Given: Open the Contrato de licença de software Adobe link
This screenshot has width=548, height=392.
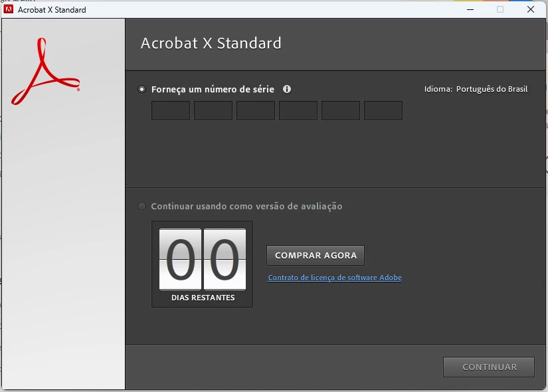Looking at the screenshot, I should (335, 278).
